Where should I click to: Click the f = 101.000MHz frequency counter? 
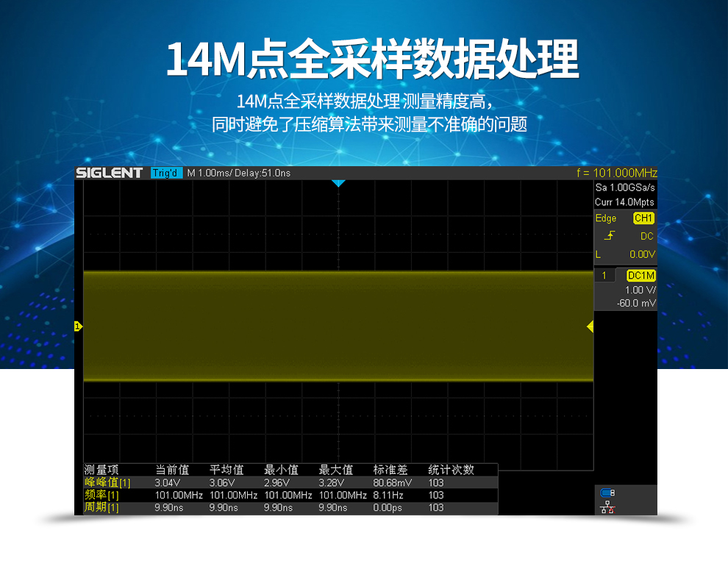point(616,173)
